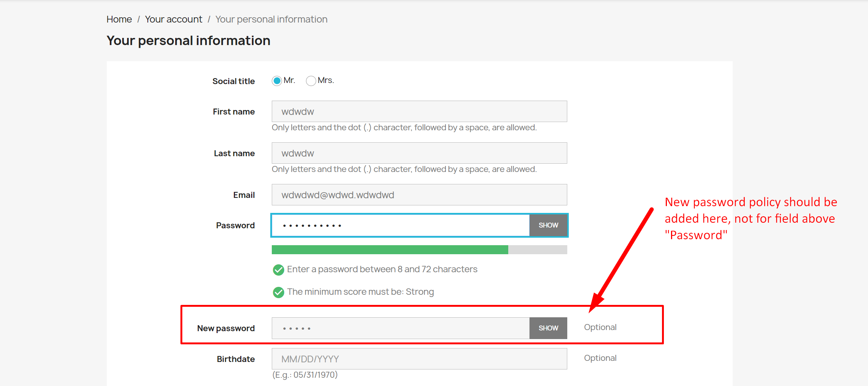The width and height of the screenshot is (868, 386).
Task: Navigate to Your account via breadcrumb
Action: click(x=173, y=19)
